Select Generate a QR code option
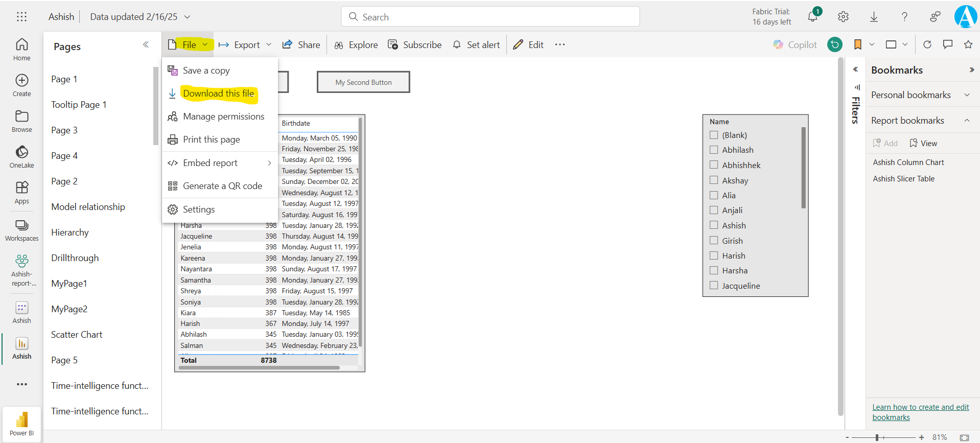 coord(222,186)
